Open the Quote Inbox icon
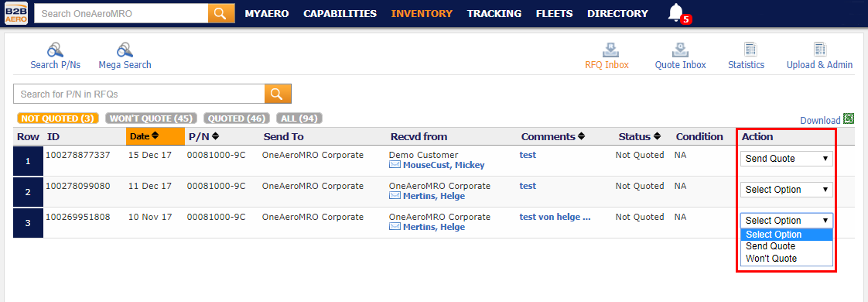 point(680,50)
